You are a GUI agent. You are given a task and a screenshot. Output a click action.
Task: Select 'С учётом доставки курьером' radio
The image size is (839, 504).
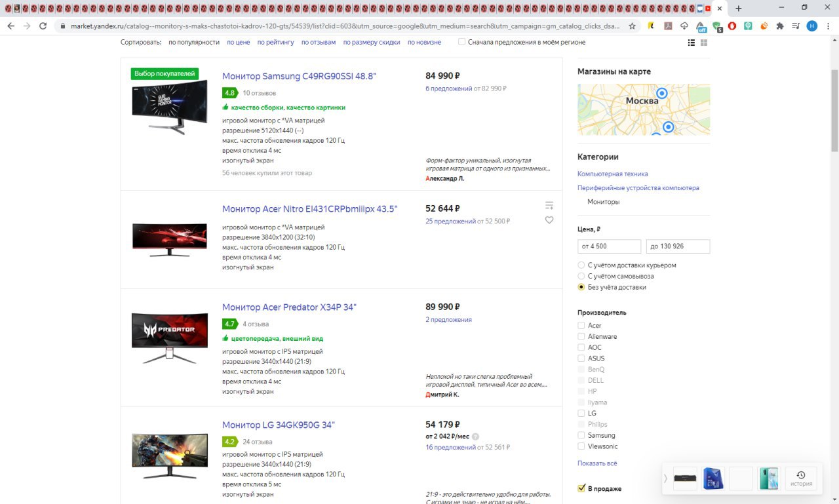(x=581, y=265)
